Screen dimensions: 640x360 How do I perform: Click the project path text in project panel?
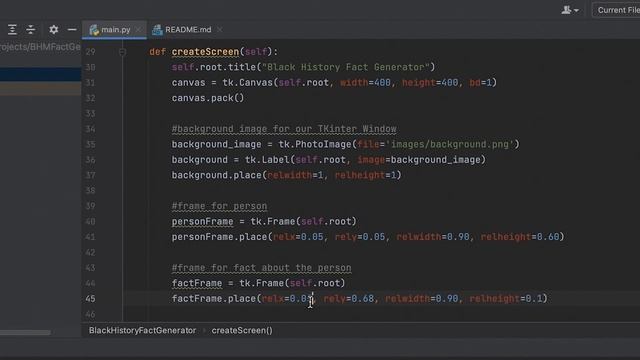[x=40, y=47]
